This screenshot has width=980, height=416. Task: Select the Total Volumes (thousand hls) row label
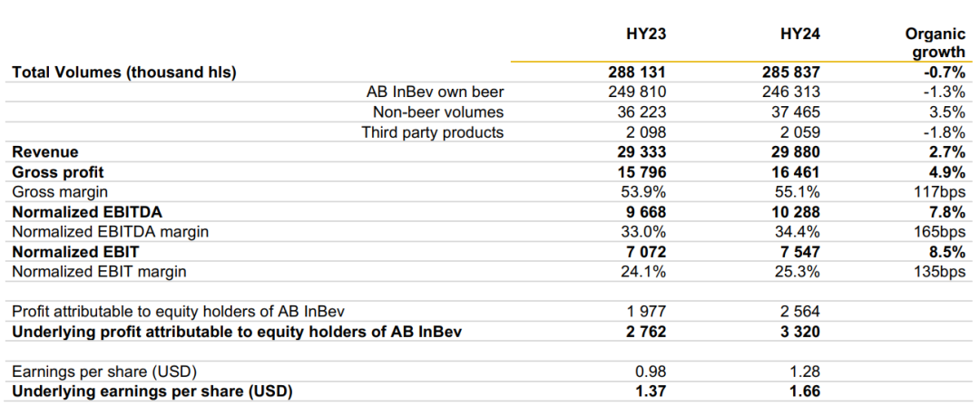(x=124, y=73)
